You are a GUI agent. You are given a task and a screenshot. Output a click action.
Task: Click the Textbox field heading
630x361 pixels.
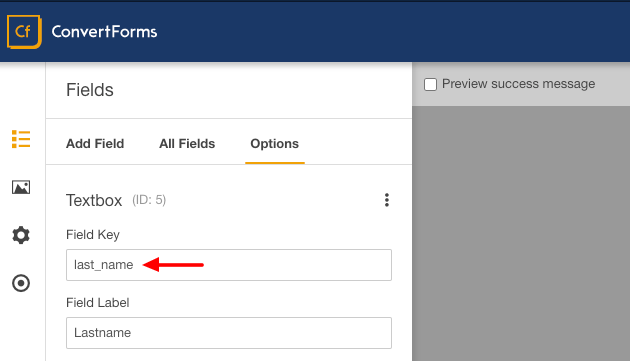pos(94,200)
